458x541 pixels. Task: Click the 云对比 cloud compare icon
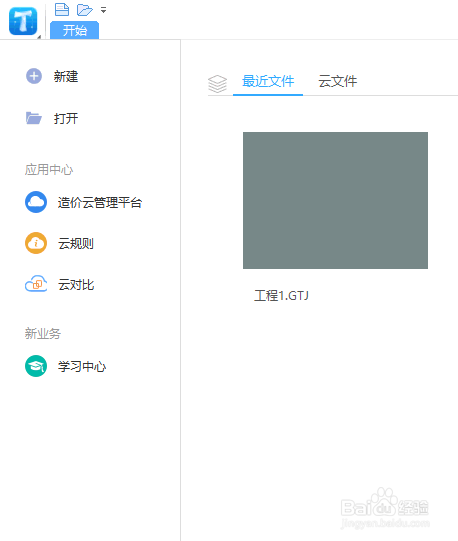coord(36,284)
